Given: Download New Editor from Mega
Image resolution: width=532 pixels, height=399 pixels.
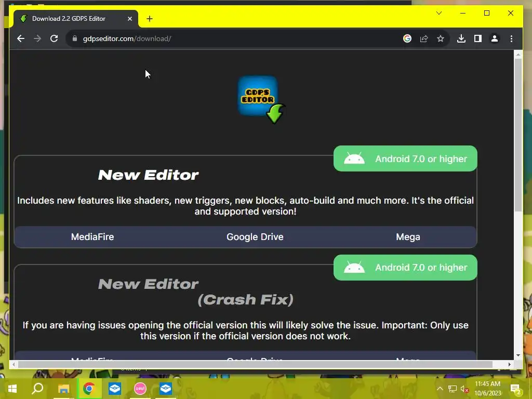Looking at the screenshot, I should point(408,237).
